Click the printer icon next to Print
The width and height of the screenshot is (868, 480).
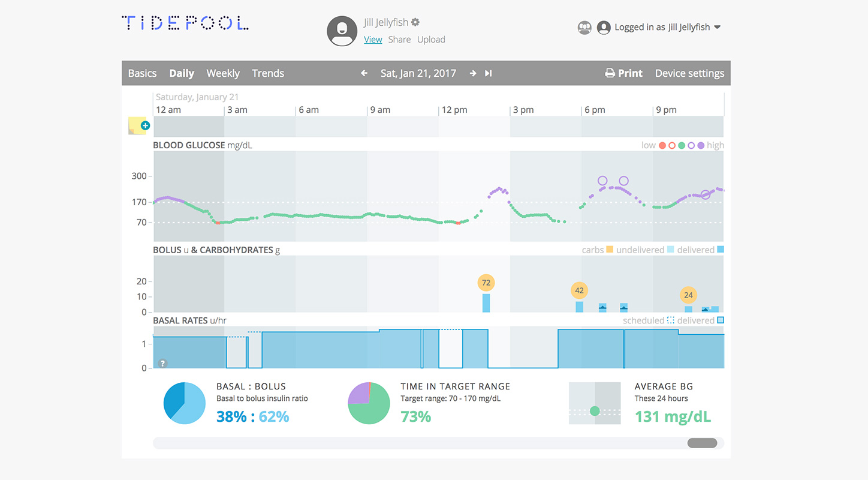tap(610, 73)
